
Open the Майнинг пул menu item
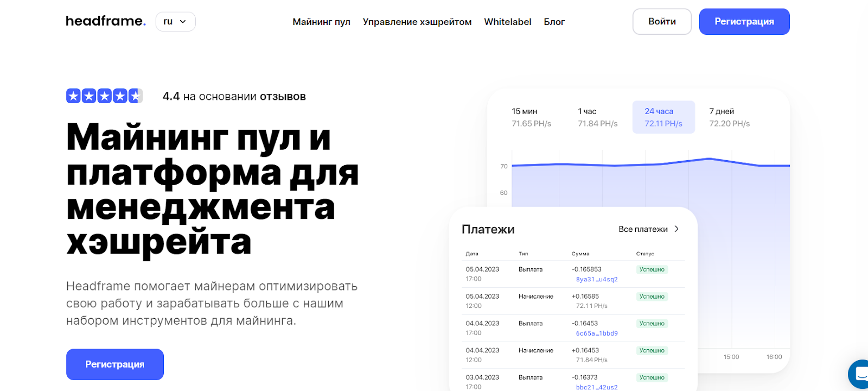(x=321, y=22)
